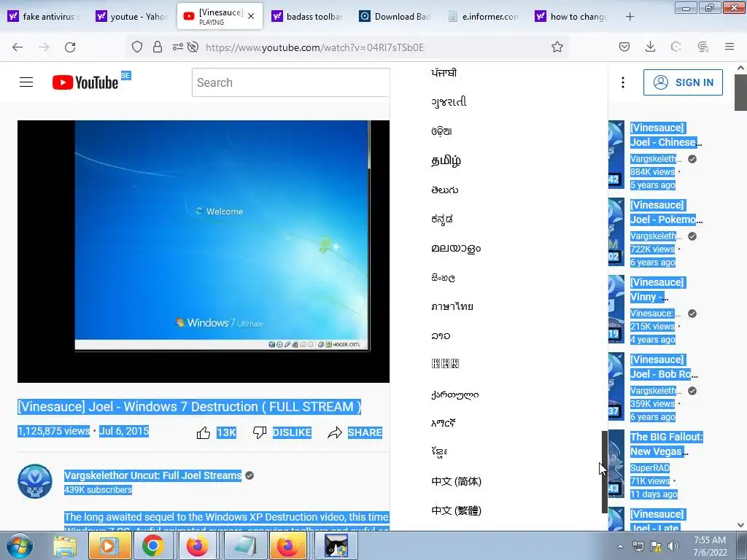Click the SHARE arrow icon

335,432
